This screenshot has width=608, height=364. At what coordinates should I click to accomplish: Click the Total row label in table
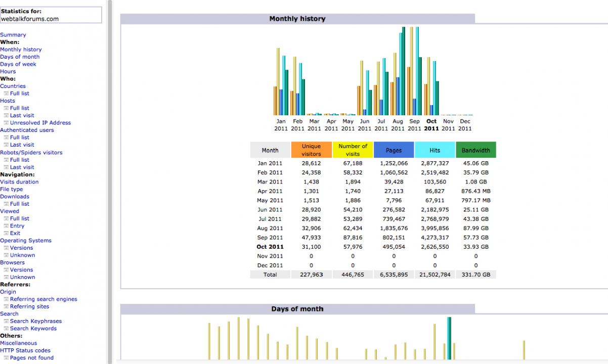pos(270,275)
